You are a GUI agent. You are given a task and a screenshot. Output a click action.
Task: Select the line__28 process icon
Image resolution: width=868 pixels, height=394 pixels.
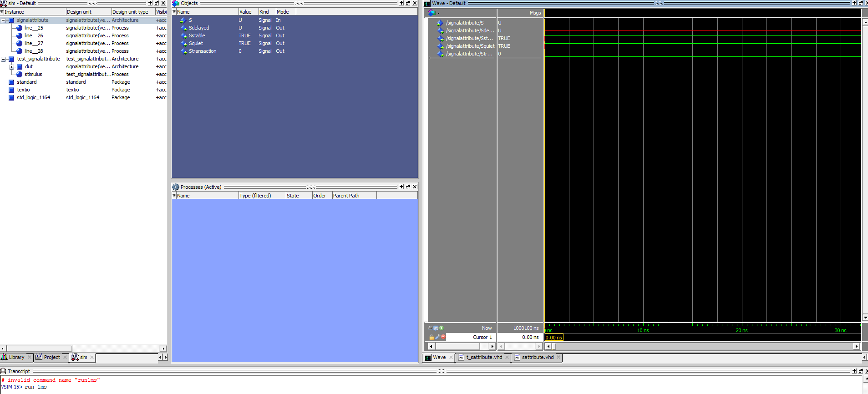[19, 51]
